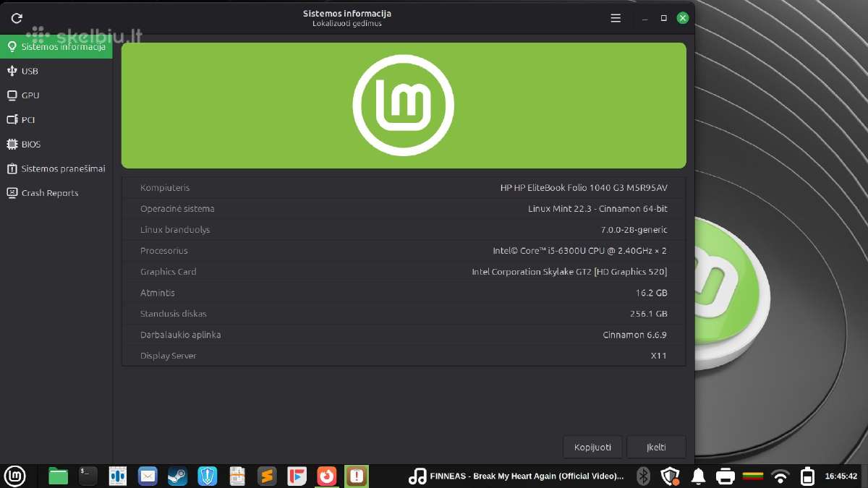This screenshot has width=868, height=488.
Task: Open the BIOS sidebar section
Action: click(x=56, y=144)
